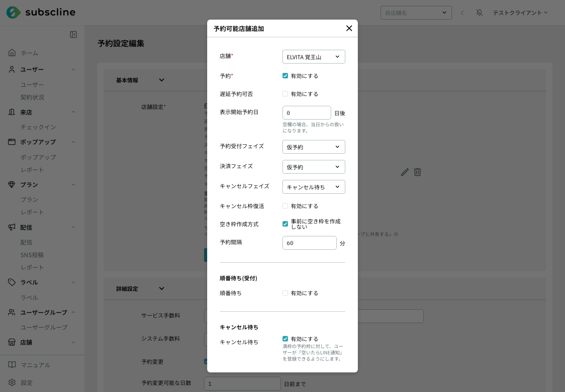The height and width of the screenshot is (392, 565).
Task: Open ユーザーグループ sub-item in sidebar
Action: click(x=44, y=327)
